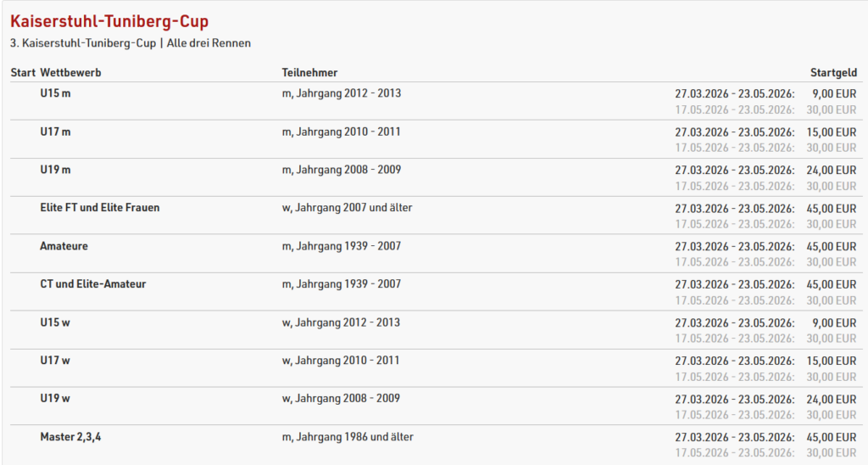Click the U19 w competition entry

(x=55, y=399)
